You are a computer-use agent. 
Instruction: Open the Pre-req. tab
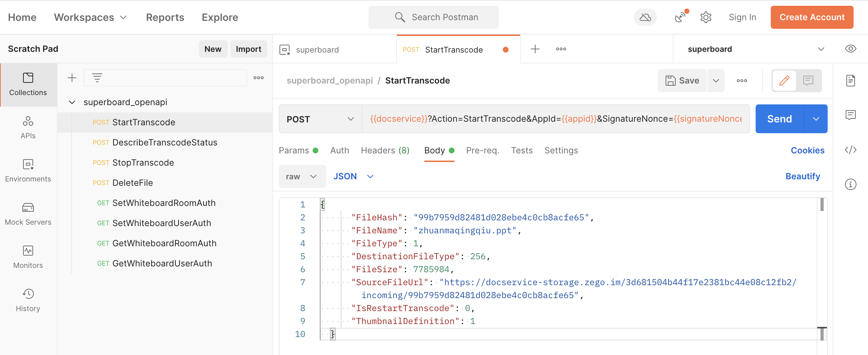click(x=483, y=150)
